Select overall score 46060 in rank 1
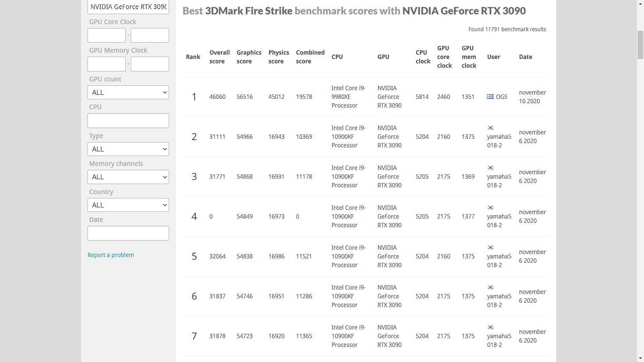Screen dimensions: 644x362 tap(217, 97)
